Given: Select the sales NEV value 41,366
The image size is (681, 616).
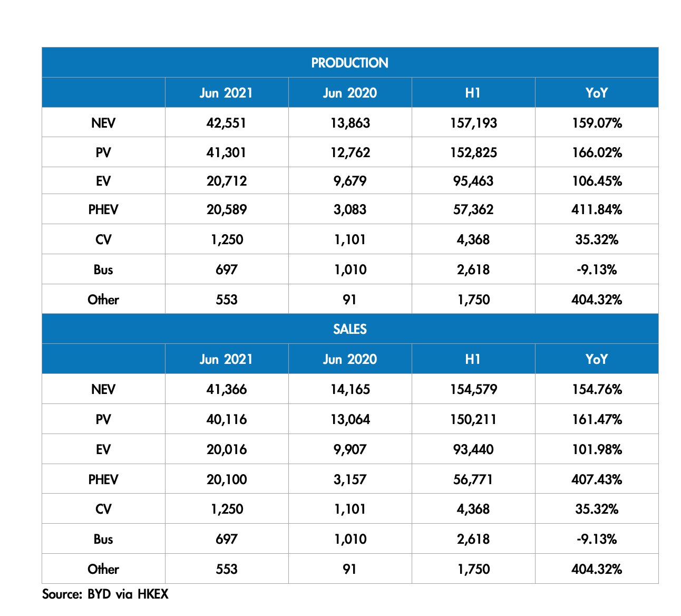Looking at the screenshot, I should coord(226,389).
